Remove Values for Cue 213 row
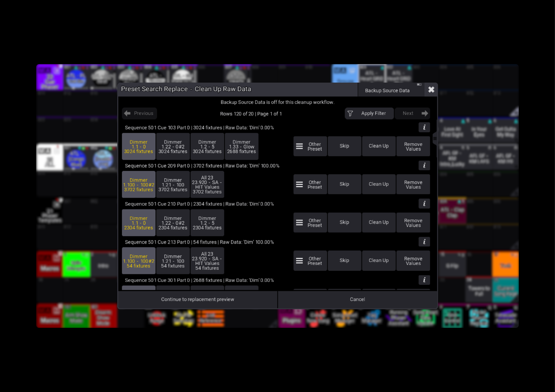Image resolution: width=555 pixels, height=392 pixels. [413, 261]
